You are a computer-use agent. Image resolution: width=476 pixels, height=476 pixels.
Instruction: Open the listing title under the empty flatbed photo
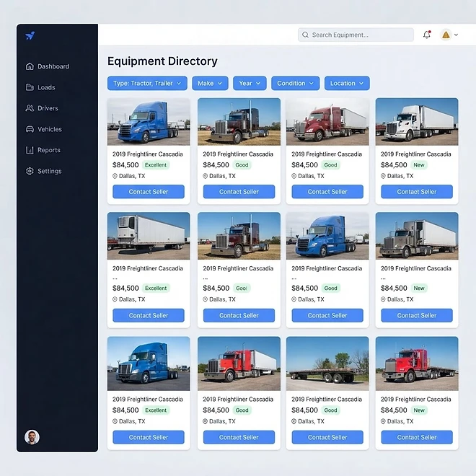(x=327, y=400)
